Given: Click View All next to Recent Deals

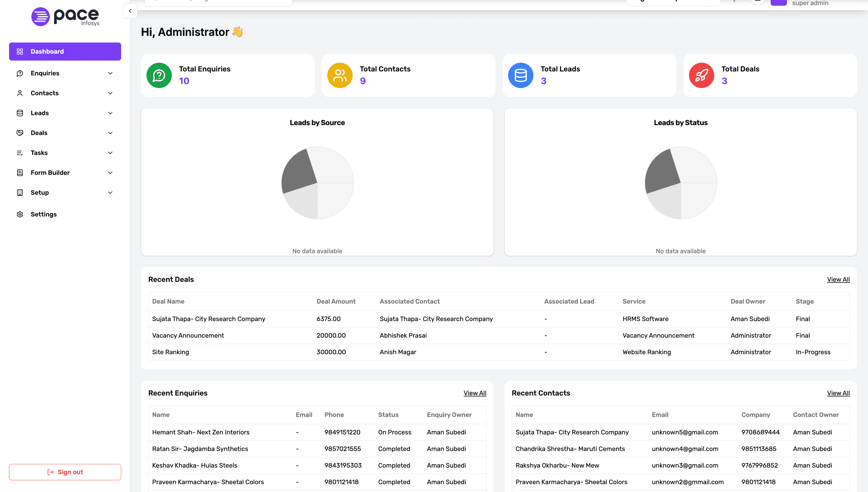Looking at the screenshot, I should (x=839, y=279).
